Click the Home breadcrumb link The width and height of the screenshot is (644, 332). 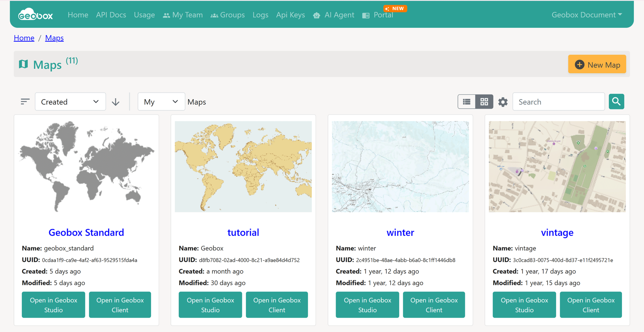(24, 38)
